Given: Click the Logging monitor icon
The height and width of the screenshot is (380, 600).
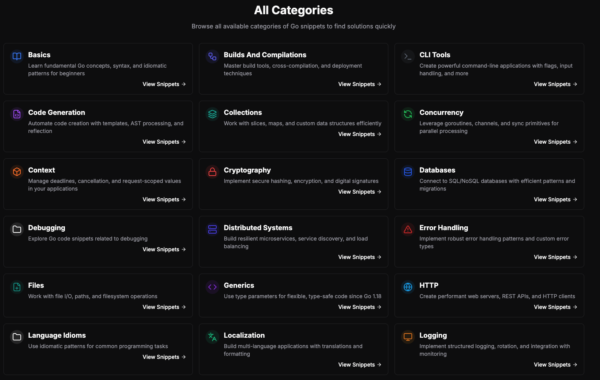Looking at the screenshot, I should tap(408, 337).
